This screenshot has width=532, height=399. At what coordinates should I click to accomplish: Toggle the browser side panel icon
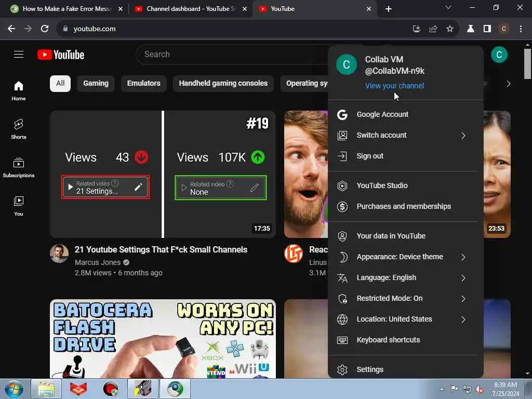click(487, 29)
